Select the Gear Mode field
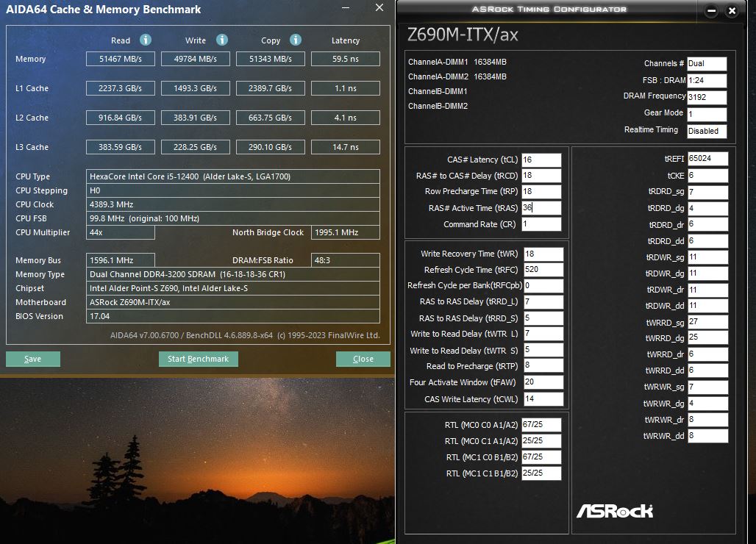The height and width of the screenshot is (544, 756). pyautogui.click(x=707, y=114)
